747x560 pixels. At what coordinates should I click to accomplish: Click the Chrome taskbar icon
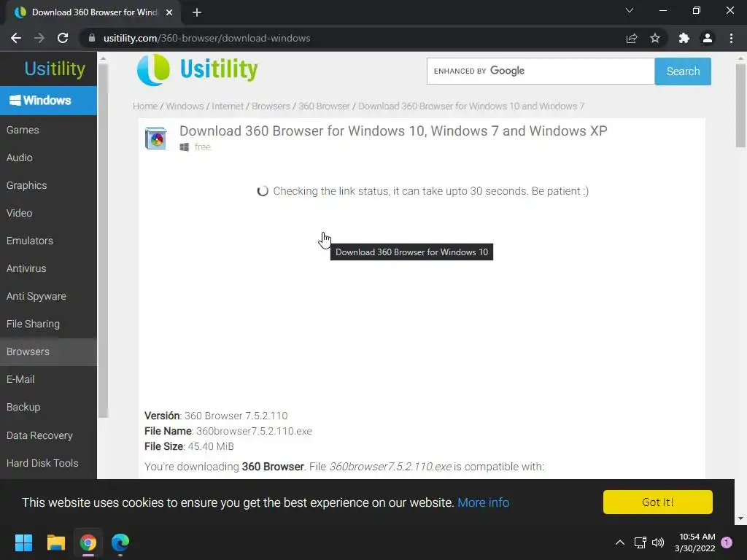pyautogui.click(x=88, y=542)
